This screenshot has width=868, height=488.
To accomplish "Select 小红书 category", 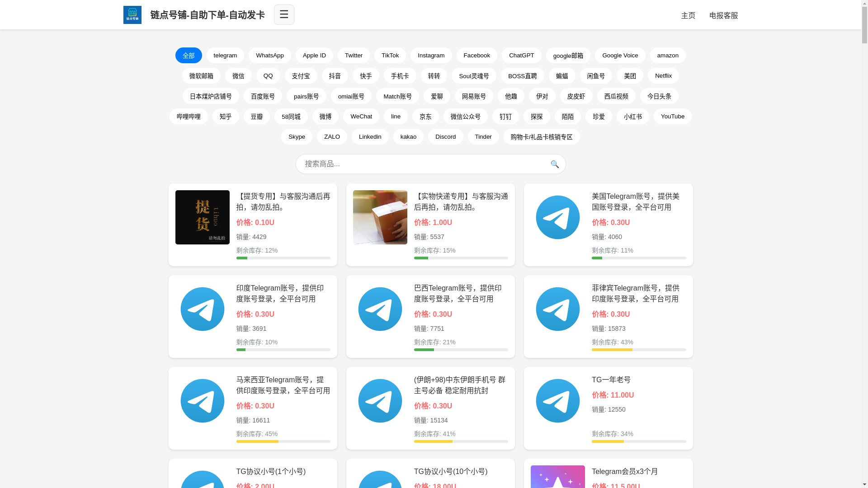I will (x=633, y=116).
